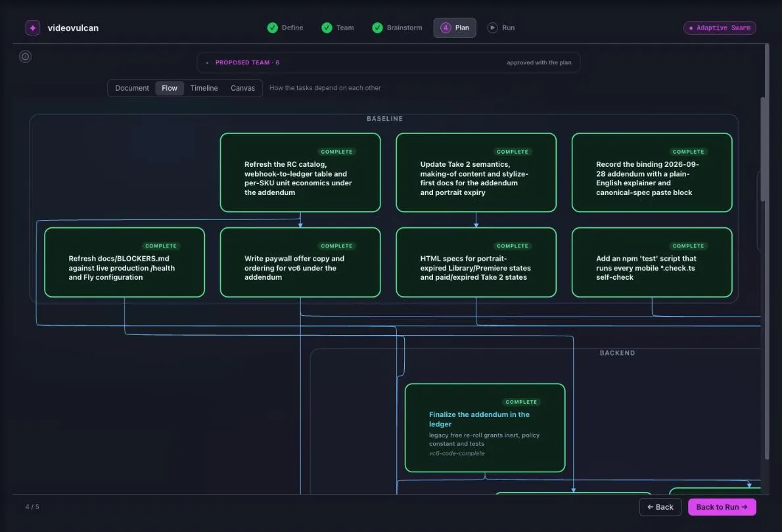Switch to the Document view
This screenshot has height=532, width=782.
click(131, 88)
